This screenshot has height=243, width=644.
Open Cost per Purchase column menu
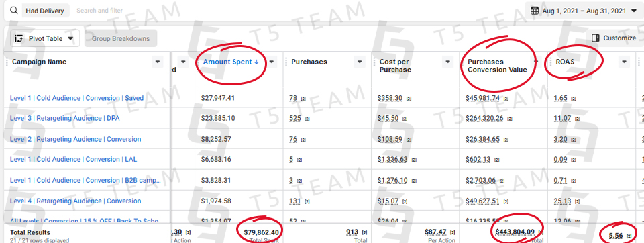click(x=448, y=62)
